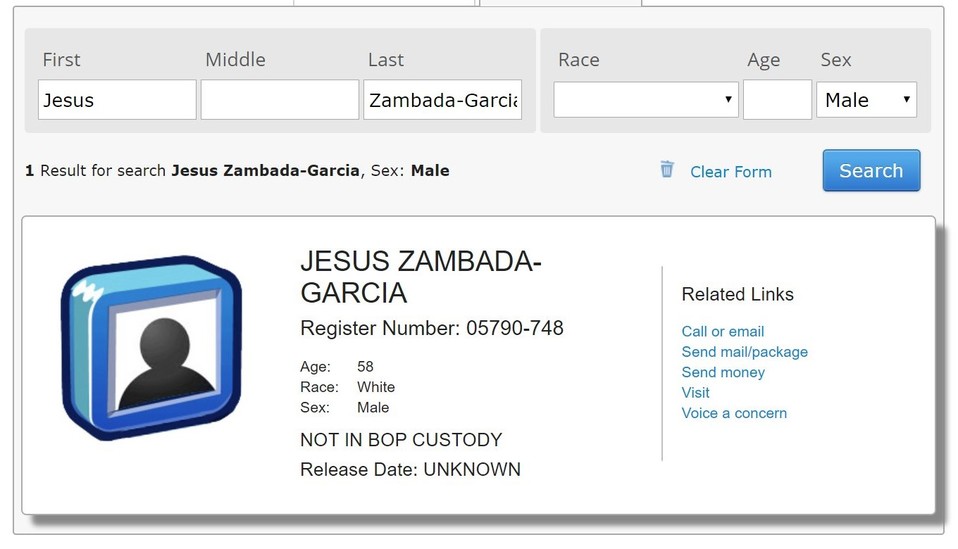Screen dimensions: 958x549
Task: Click the Clear Form link
Action: 731,172
